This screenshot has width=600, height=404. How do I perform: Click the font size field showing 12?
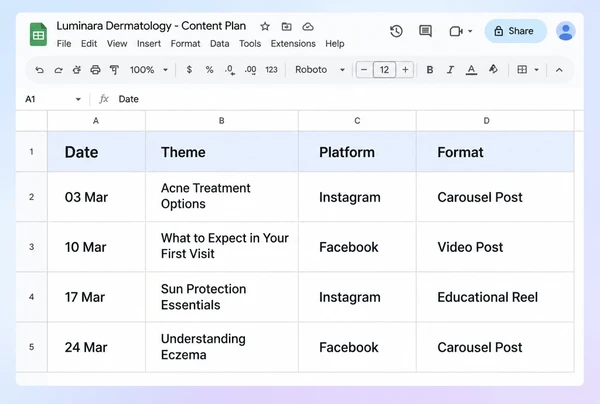coord(384,70)
